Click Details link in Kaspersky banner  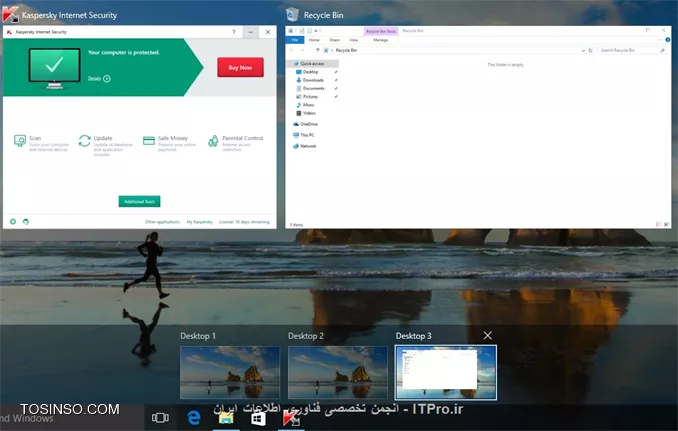[x=94, y=79]
